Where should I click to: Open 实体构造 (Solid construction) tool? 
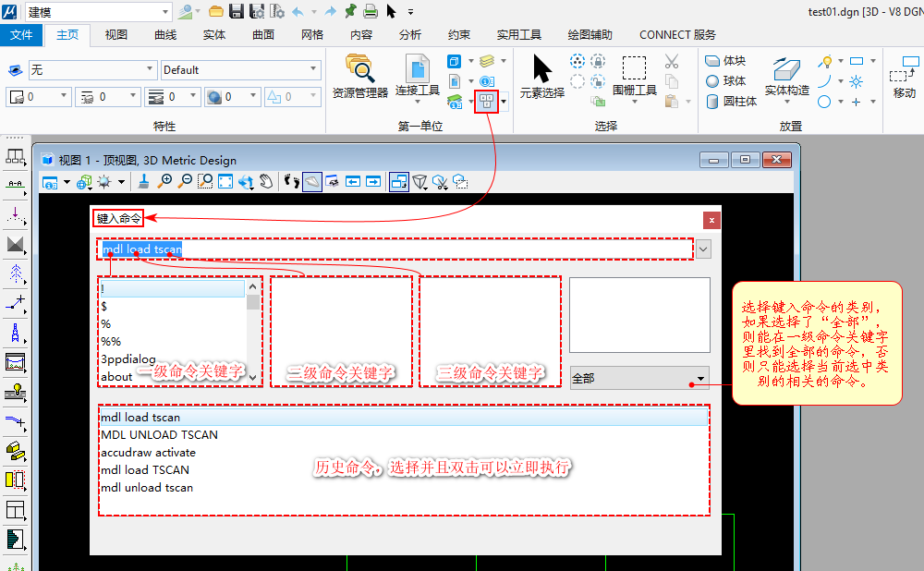786,79
